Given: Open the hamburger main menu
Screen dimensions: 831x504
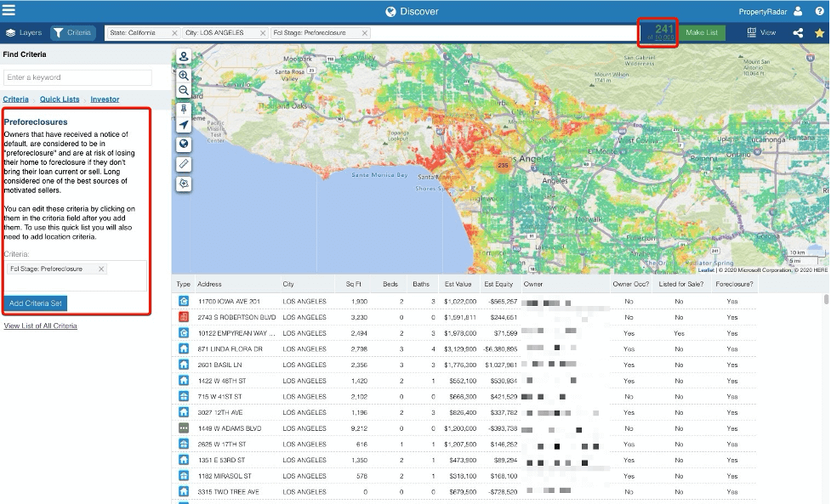Looking at the screenshot, I should (x=9, y=11).
